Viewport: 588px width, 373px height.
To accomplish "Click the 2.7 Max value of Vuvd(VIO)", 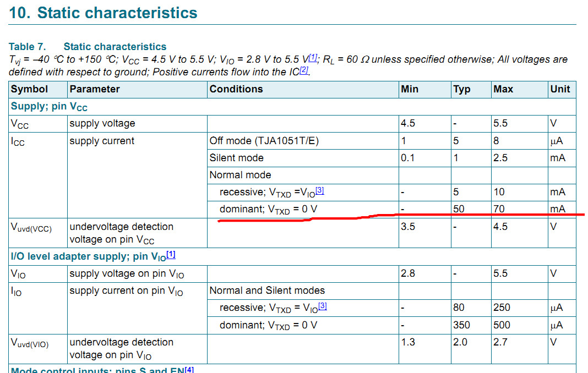I will click(x=500, y=342).
